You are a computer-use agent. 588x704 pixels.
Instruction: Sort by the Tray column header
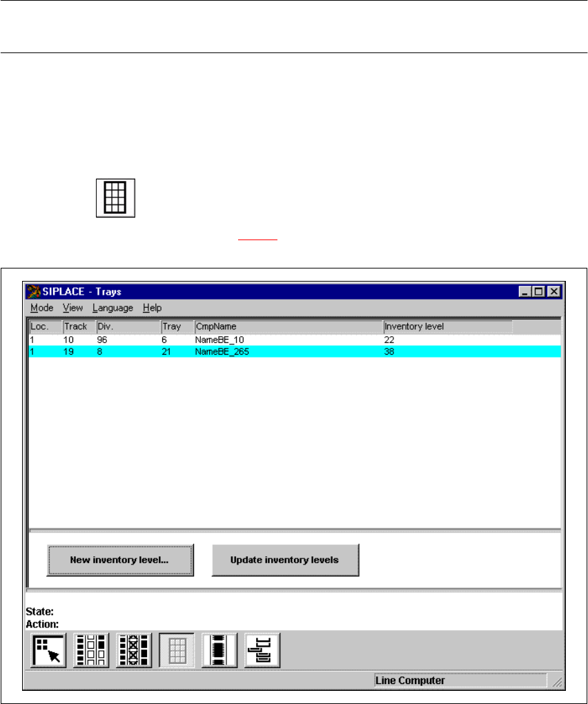pos(177,326)
